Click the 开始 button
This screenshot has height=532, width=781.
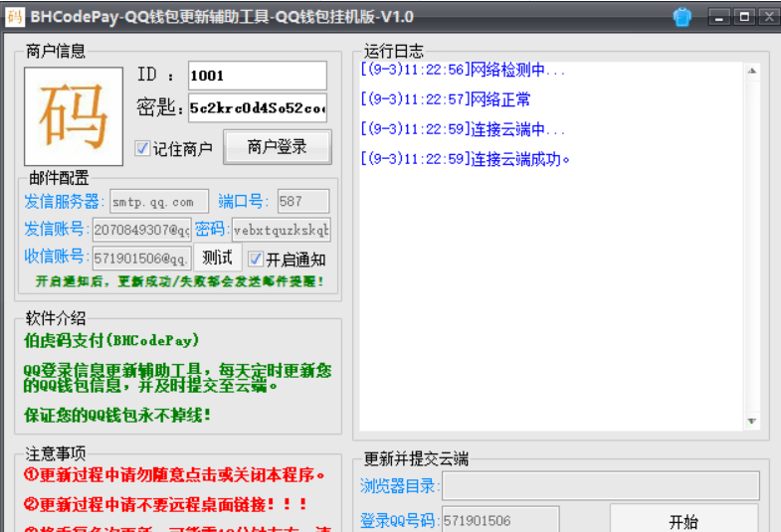point(683,520)
